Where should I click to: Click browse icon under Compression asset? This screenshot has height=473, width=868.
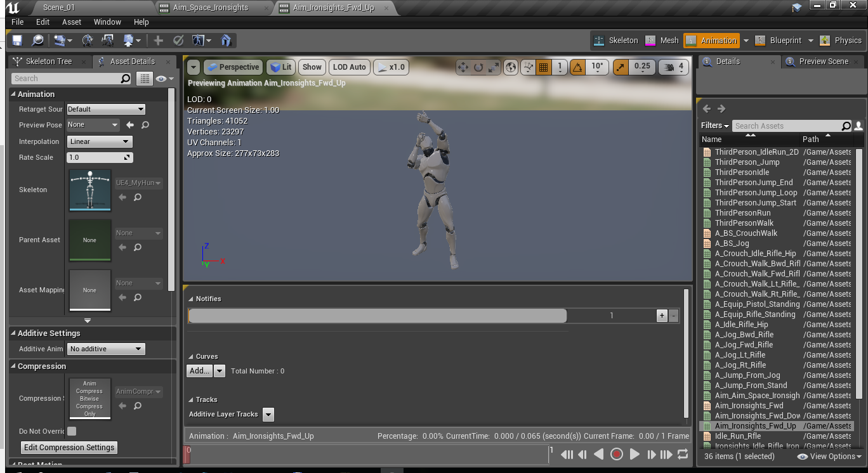tap(138, 406)
